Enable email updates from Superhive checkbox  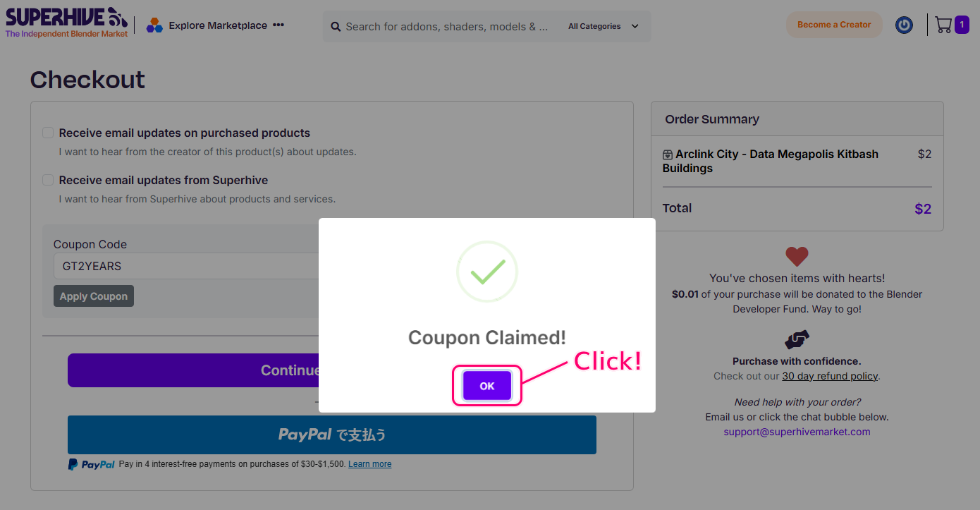tap(48, 180)
